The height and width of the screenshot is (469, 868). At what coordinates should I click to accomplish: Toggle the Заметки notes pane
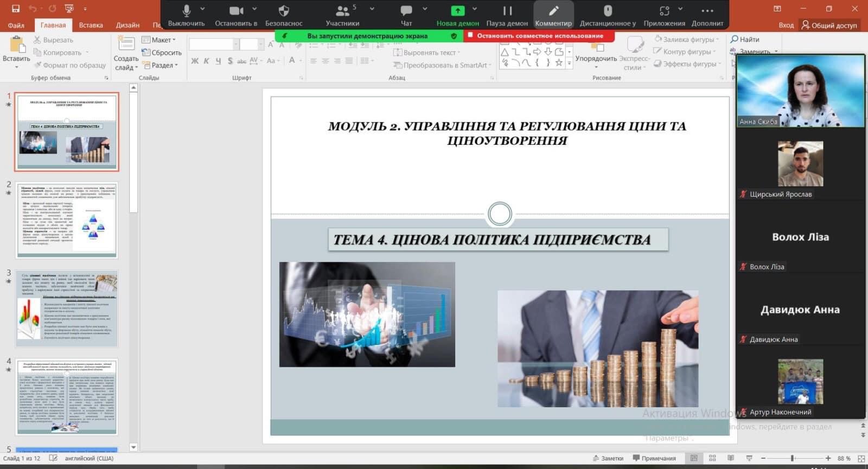[x=608, y=458]
